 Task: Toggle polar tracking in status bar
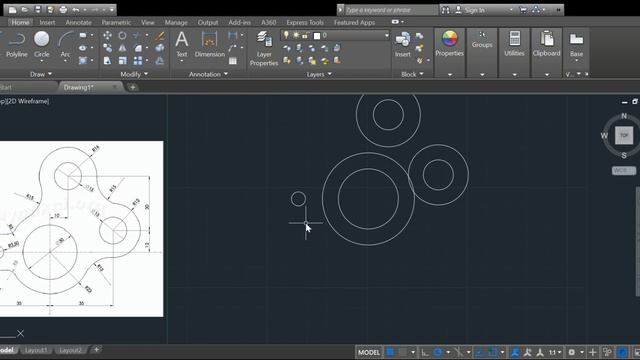[438, 352]
